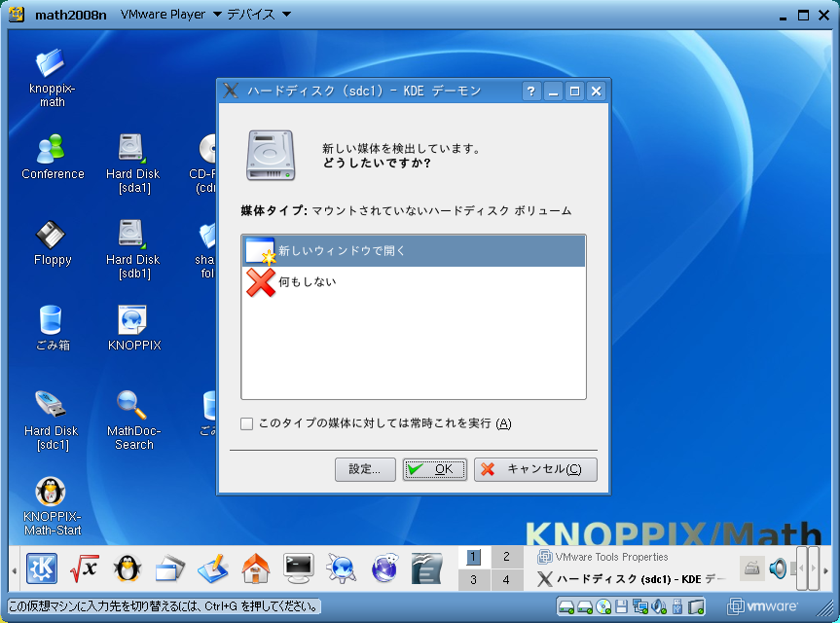Enable 'このタイプの媒体に対しては常時これを実行' checkbox
This screenshot has height=623, width=840.
click(246, 423)
